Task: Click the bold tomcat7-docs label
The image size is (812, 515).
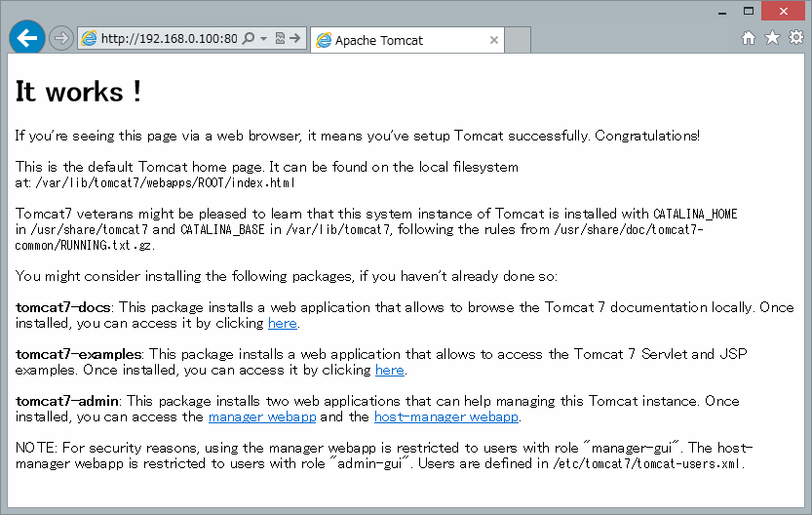Action: pyautogui.click(x=62, y=308)
